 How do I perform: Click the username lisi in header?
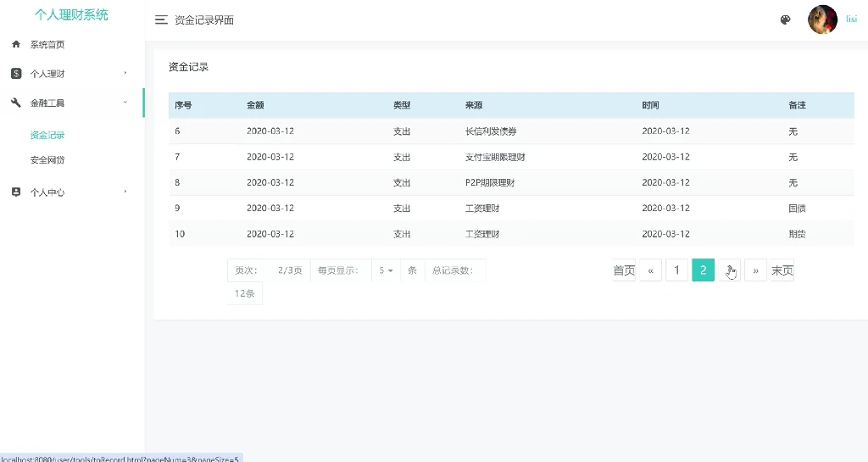pyautogui.click(x=851, y=19)
